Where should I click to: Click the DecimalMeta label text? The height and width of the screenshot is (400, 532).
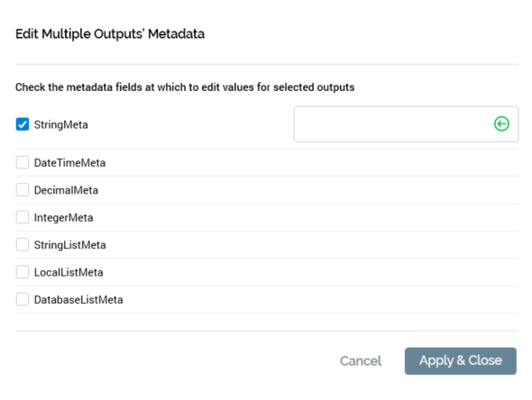[66, 190]
